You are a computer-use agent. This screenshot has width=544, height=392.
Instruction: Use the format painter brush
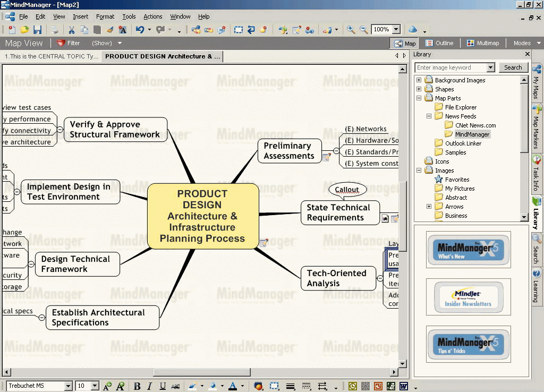coord(110,30)
